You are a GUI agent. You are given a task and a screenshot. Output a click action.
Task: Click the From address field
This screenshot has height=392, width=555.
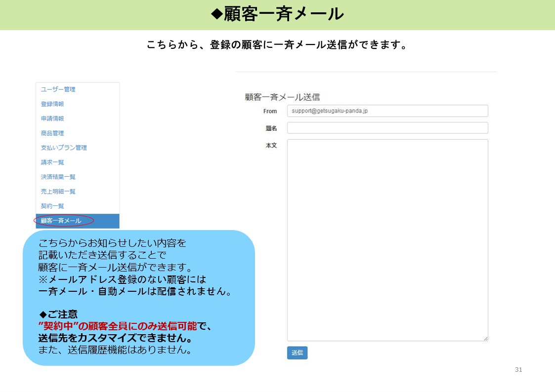(387, 111)
